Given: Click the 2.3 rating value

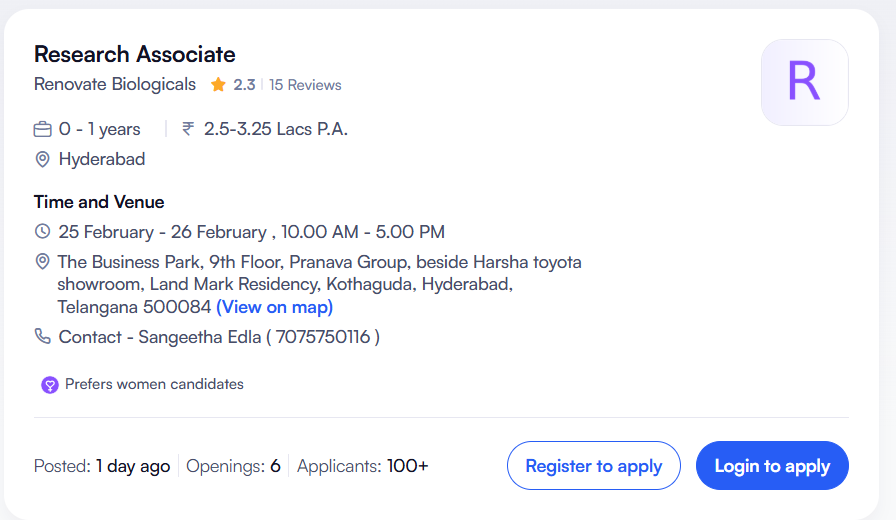Looking at the screenshot, I should click(244, 85).
